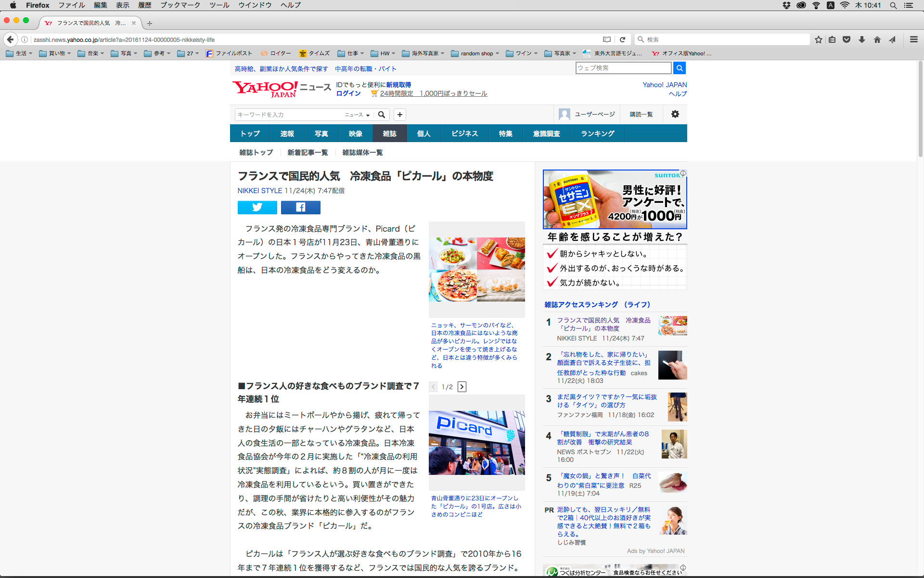Click the blue web search magnifier button

pos(679,68)
